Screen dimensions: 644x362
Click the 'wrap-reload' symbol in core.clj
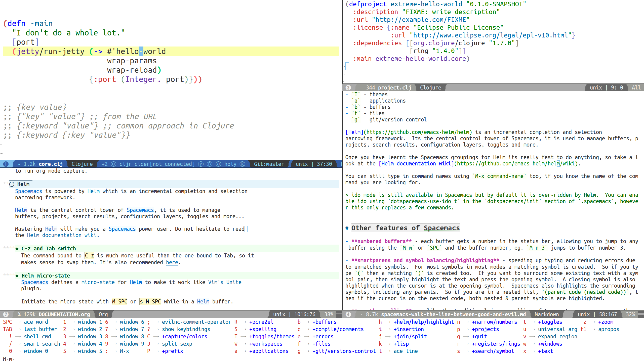132,70
